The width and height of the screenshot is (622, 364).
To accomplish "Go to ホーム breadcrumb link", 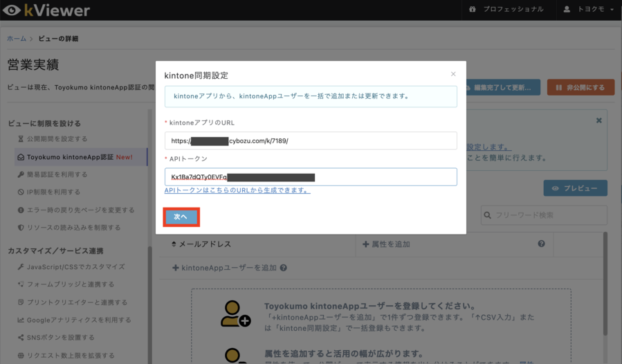I will (17, 39).
